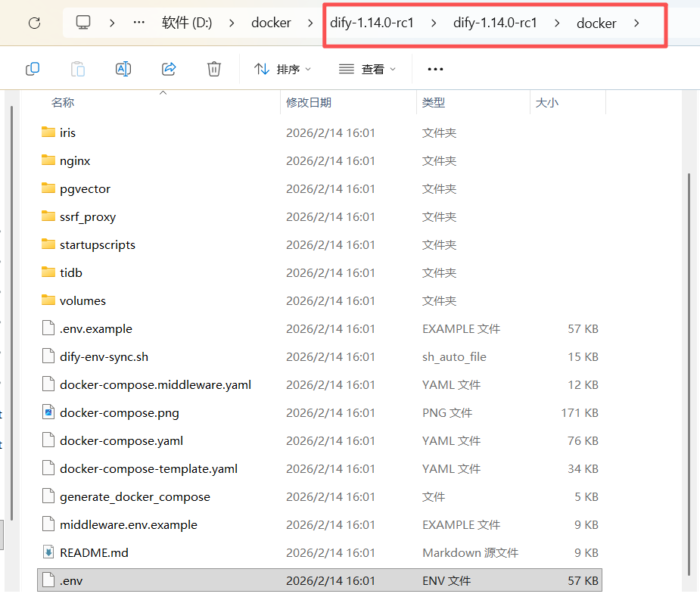
Task: Click the last docker breadcrumb segment
Action: tap(596, 23)
